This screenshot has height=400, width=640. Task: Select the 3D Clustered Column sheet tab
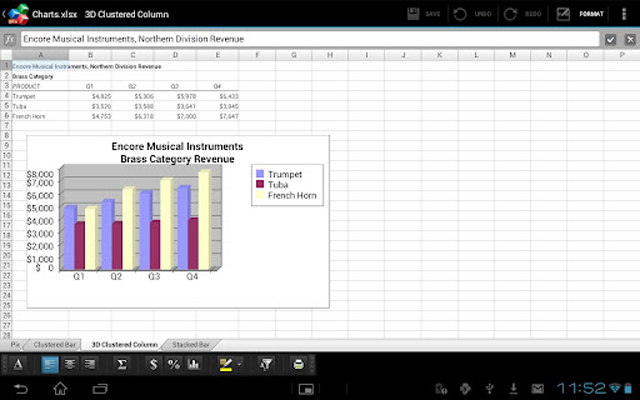pos(124,344)
